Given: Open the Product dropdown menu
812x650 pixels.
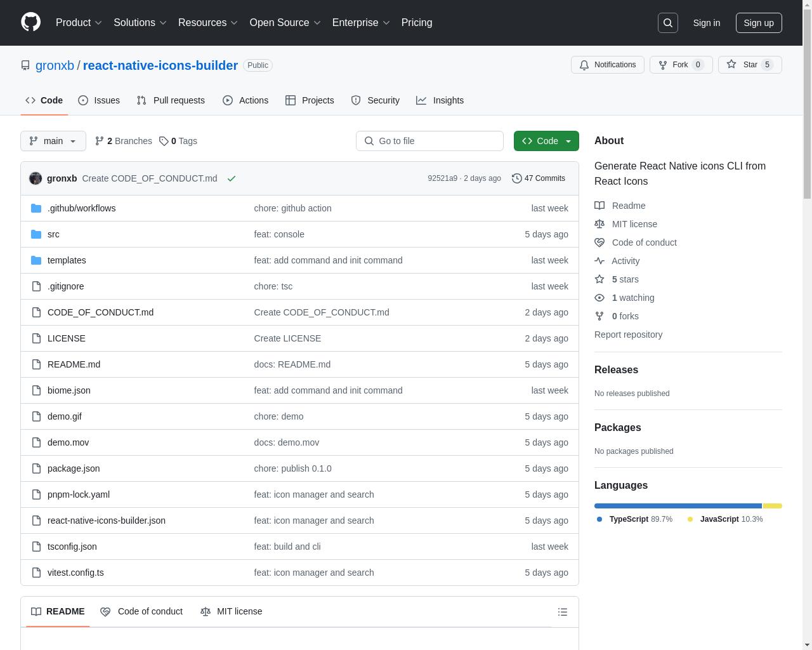Looking at the screenshot, I should coord(79,22).
